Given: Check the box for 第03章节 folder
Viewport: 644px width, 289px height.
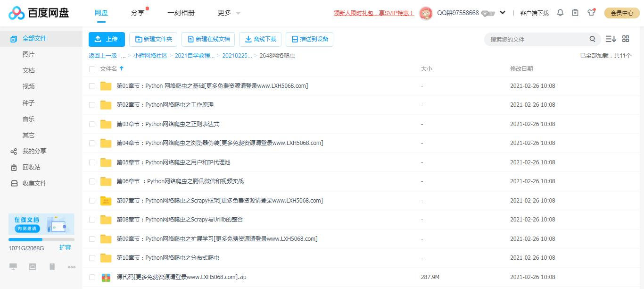Looking at the screenshot, I should (92, 124).
